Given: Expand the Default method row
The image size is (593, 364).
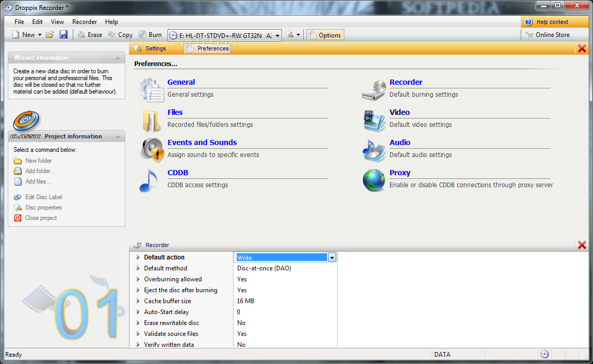Looking at the screenshot, I should (x=138, y=268).
